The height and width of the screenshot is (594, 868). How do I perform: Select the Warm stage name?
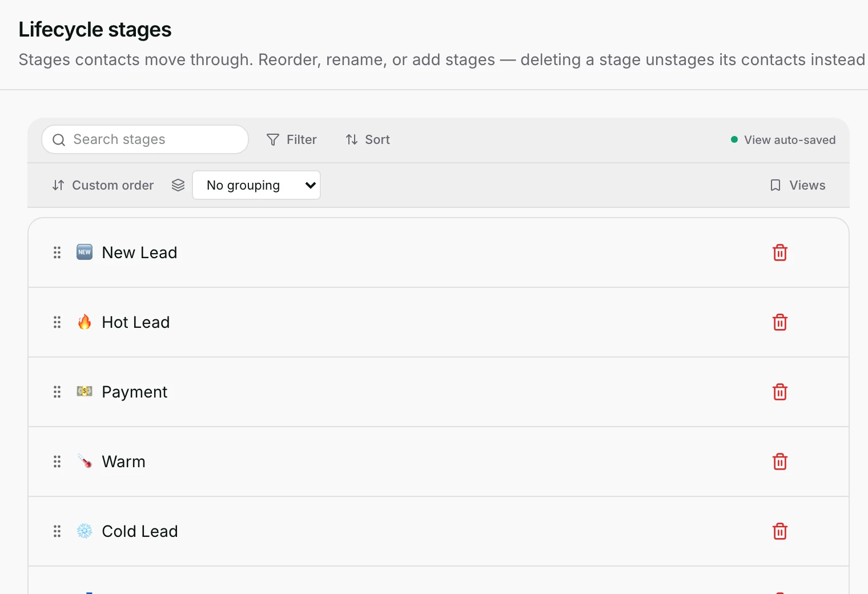tap(123, 461)
